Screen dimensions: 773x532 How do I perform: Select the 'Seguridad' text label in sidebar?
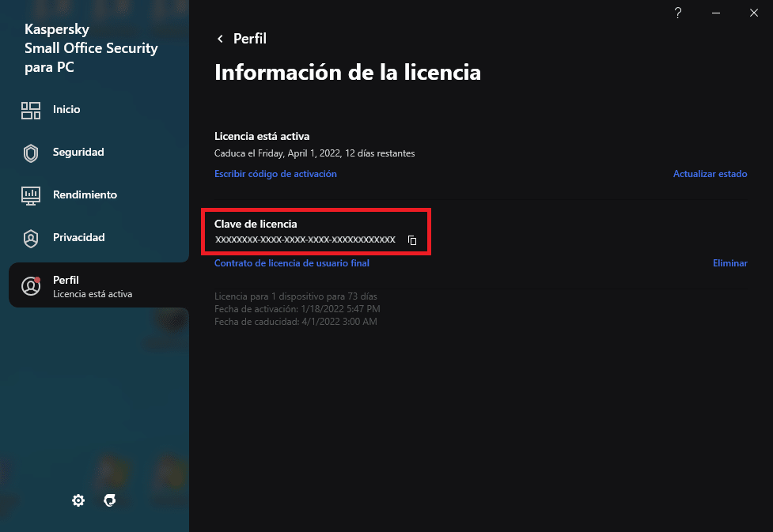[78, 153]
